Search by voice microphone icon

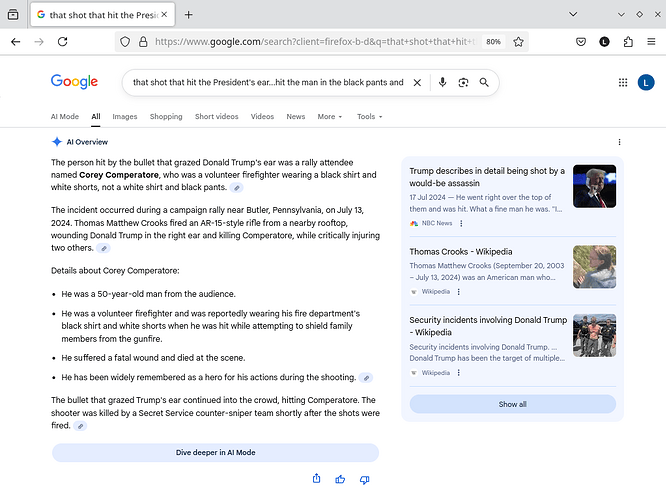click(442, 82)
